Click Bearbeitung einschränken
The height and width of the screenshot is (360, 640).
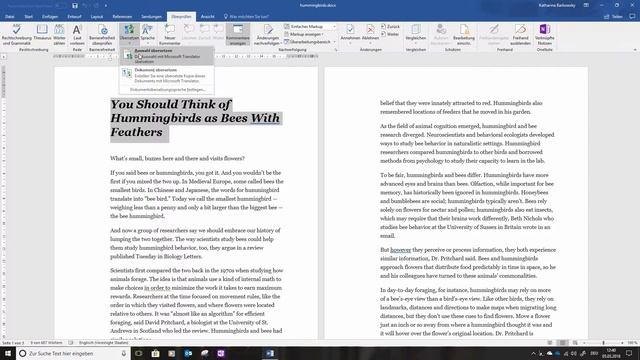point(464,34)
